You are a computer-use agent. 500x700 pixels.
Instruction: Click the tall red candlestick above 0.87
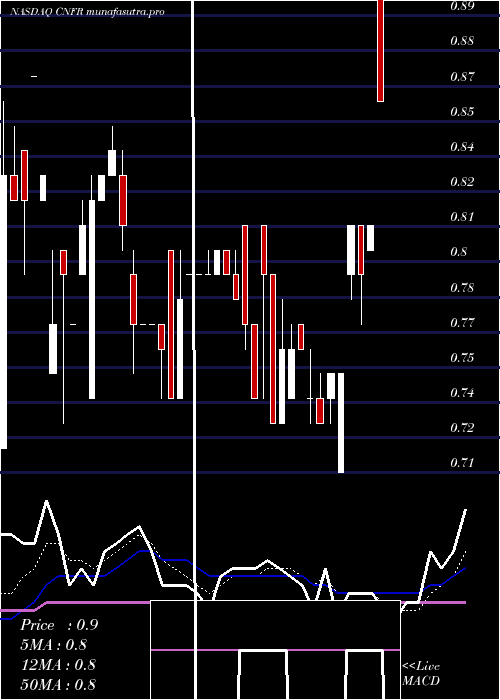(x=380, y=50)
